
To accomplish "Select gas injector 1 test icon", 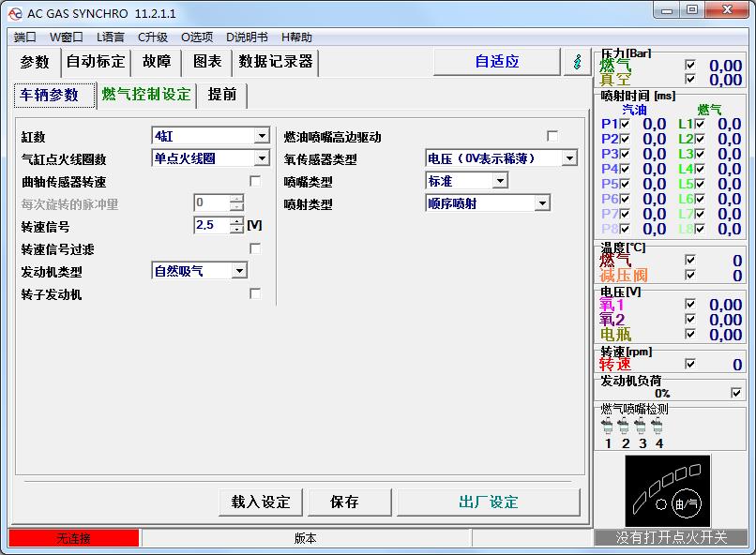I will click(608, 427).
